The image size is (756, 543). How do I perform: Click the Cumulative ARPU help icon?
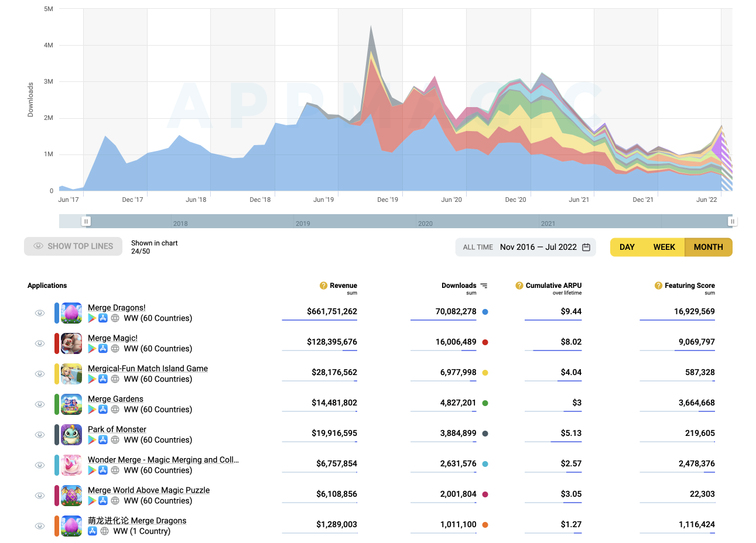pyautogui.click(x=519, y=286)
